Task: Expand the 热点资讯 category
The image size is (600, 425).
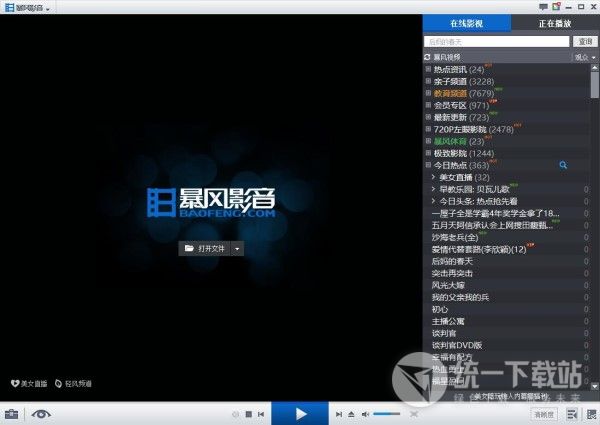Action: (x=428, y=70)
